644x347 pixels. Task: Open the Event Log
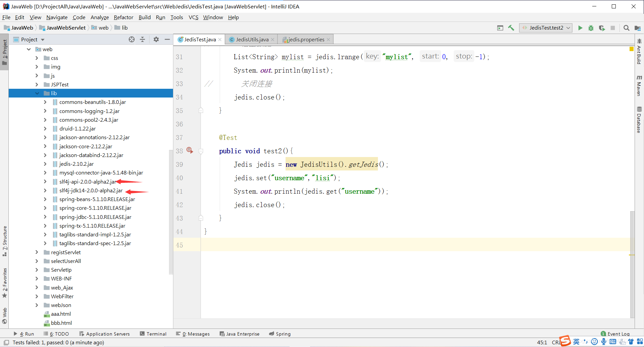615,334
